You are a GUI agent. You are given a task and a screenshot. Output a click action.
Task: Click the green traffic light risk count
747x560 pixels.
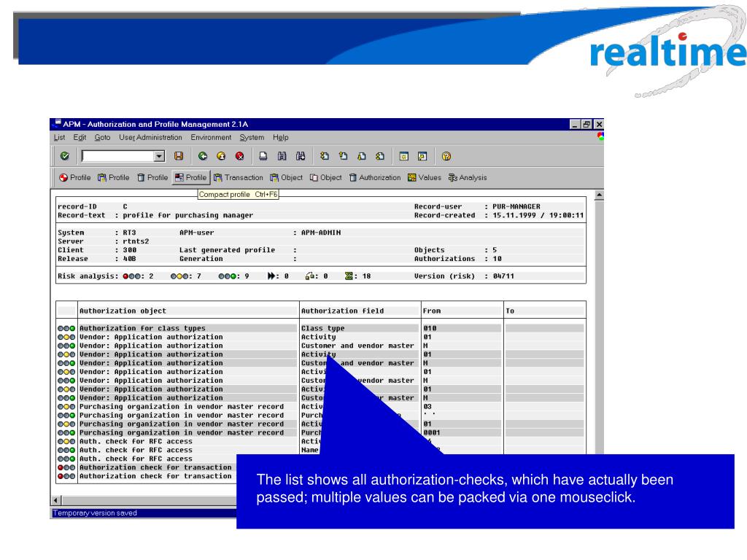[x=233, y=276]
